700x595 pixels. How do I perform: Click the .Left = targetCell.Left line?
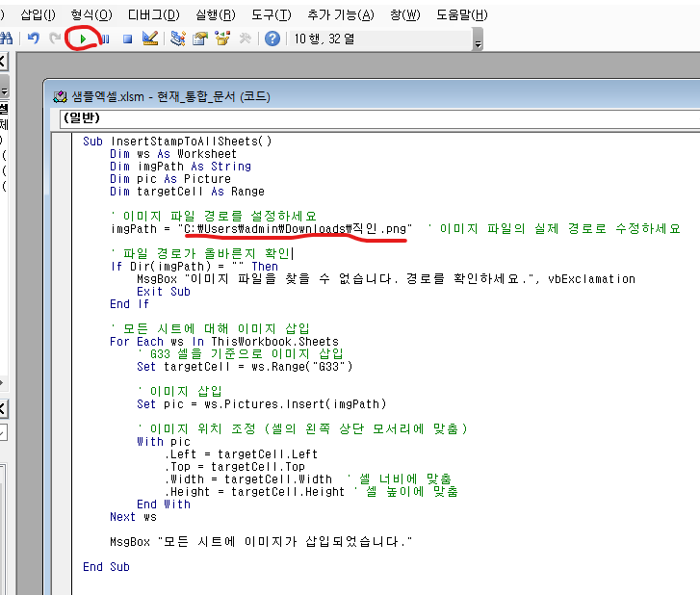(x=241, y=453)
